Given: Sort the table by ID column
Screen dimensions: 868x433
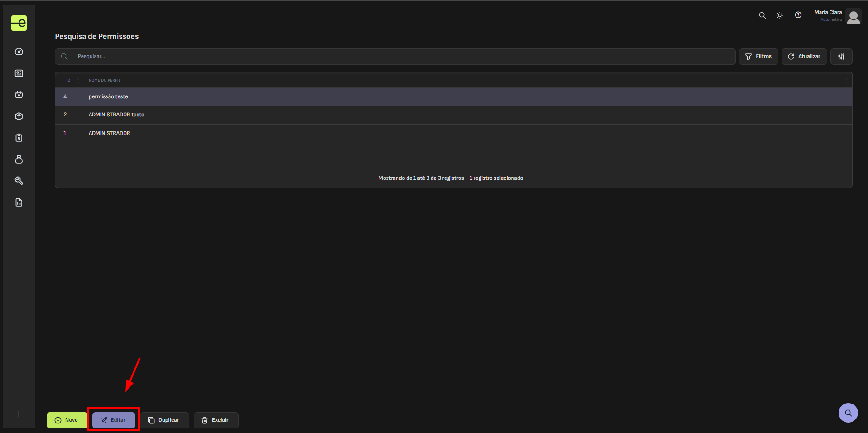Looking at the screenshot, I should tap(68, 80).
